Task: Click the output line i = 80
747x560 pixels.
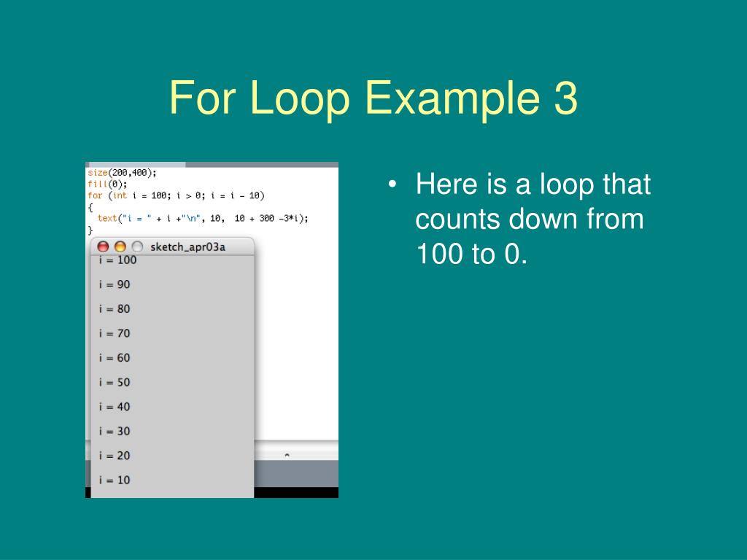Action: (x=115, y=308)
